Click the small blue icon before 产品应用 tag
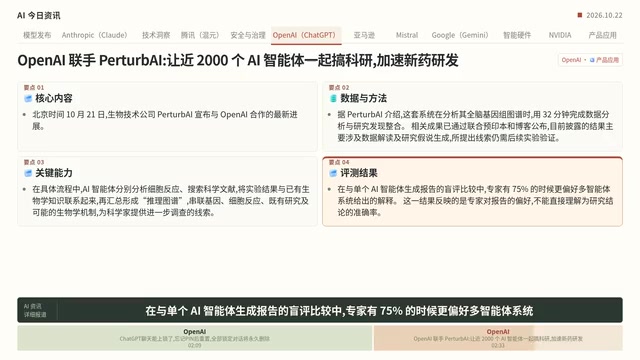The height and width of the screenshot is (360, 640). click(592, 60)
